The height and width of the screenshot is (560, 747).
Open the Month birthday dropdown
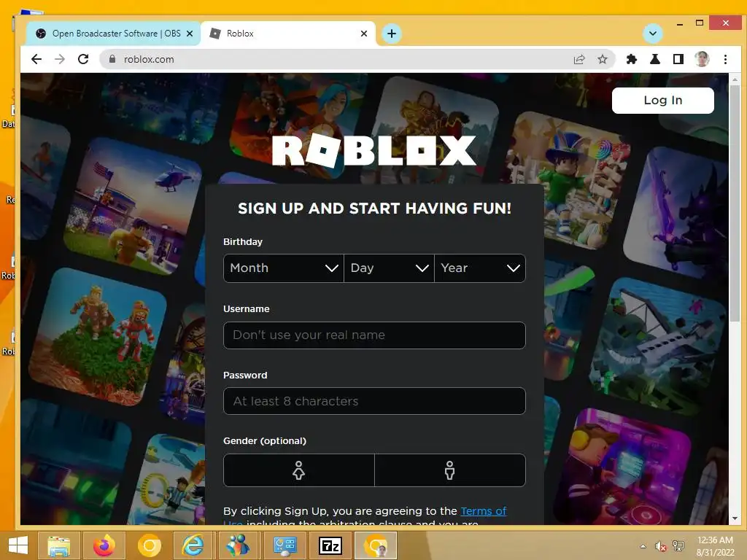284,268
